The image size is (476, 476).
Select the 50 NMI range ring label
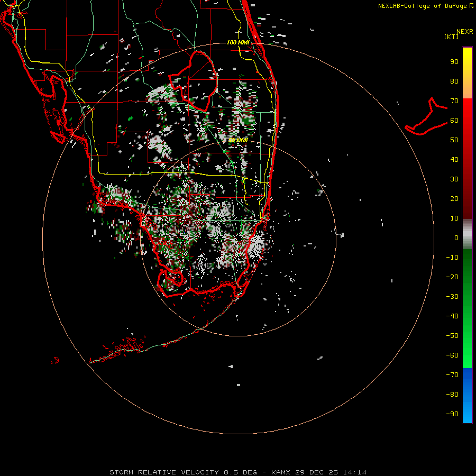pos(238,140)
